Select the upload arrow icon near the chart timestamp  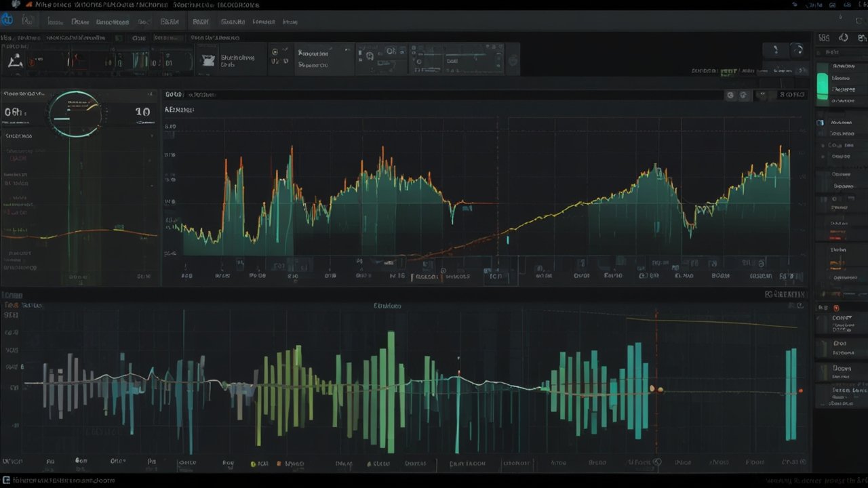click(x=743, y=95)
